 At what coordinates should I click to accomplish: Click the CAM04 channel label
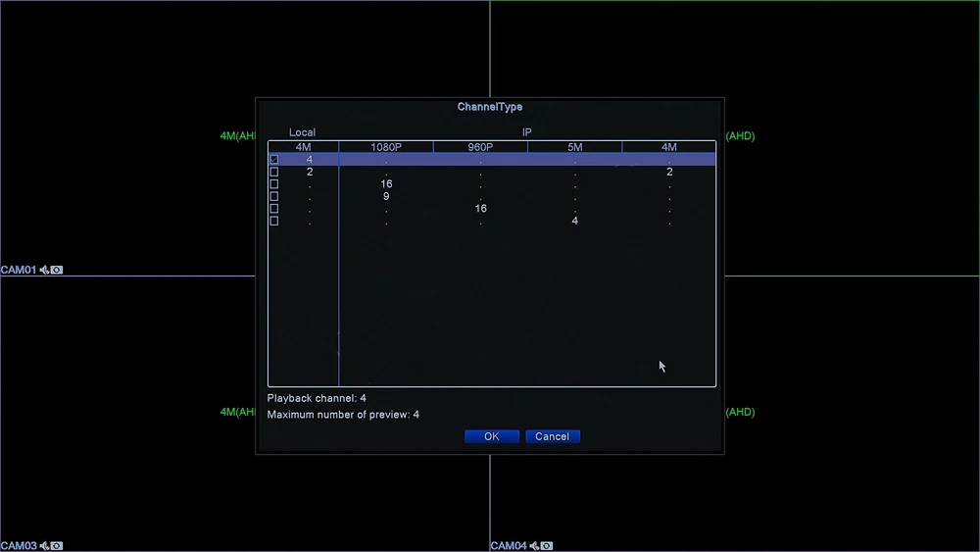509,546
